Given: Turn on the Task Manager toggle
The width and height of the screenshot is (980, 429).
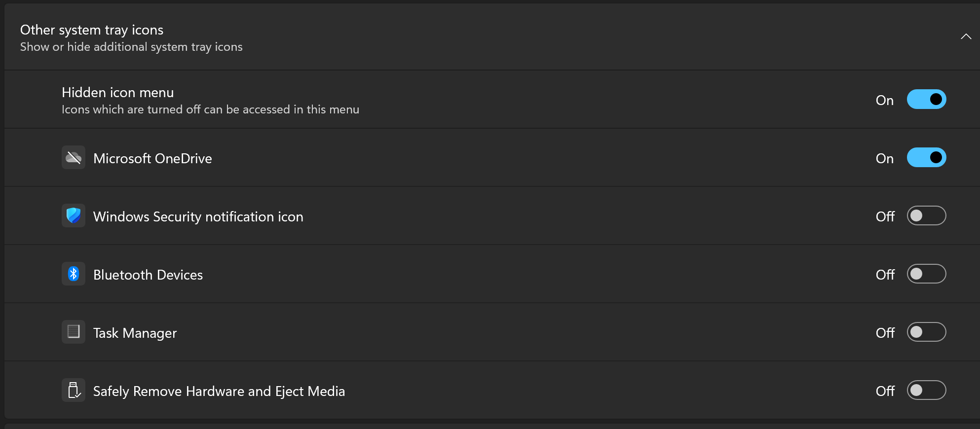Looking at the screenshot, I should pyautogui.click(x=926, y=332).
